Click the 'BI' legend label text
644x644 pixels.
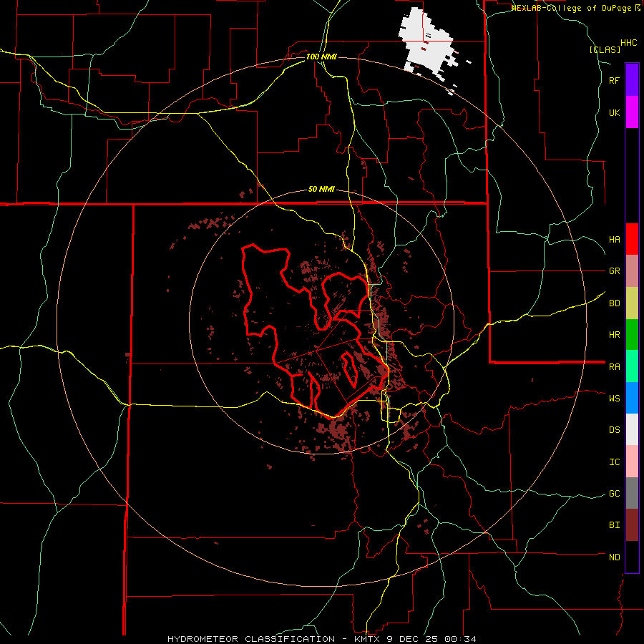pyautogui.click(x=614, y=525)
